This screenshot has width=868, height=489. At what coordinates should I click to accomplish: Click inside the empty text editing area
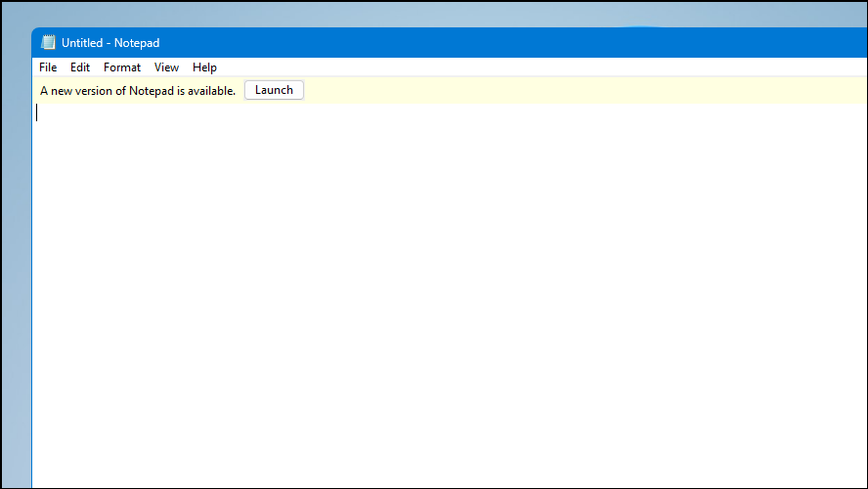tap(450, 295)
